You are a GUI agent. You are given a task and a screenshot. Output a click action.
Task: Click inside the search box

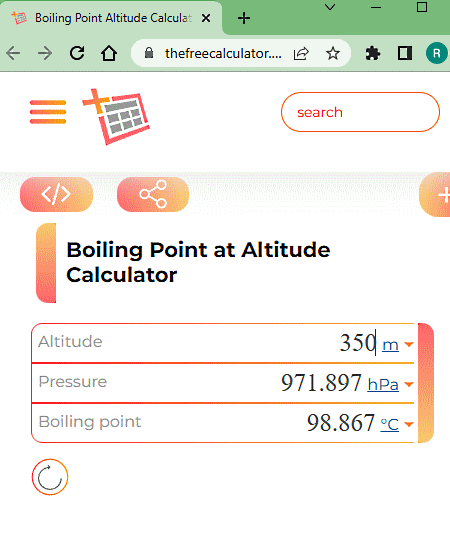coord(360,112)
